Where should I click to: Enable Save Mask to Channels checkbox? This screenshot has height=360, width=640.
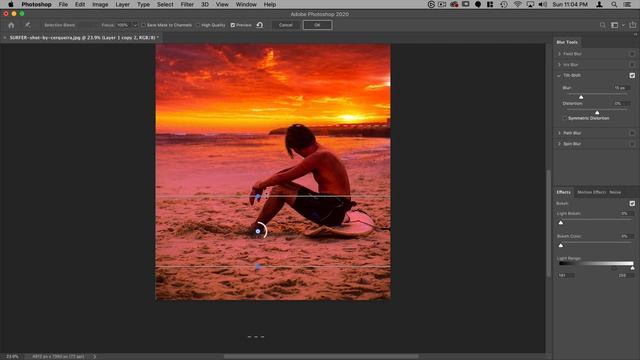(144, 25)
